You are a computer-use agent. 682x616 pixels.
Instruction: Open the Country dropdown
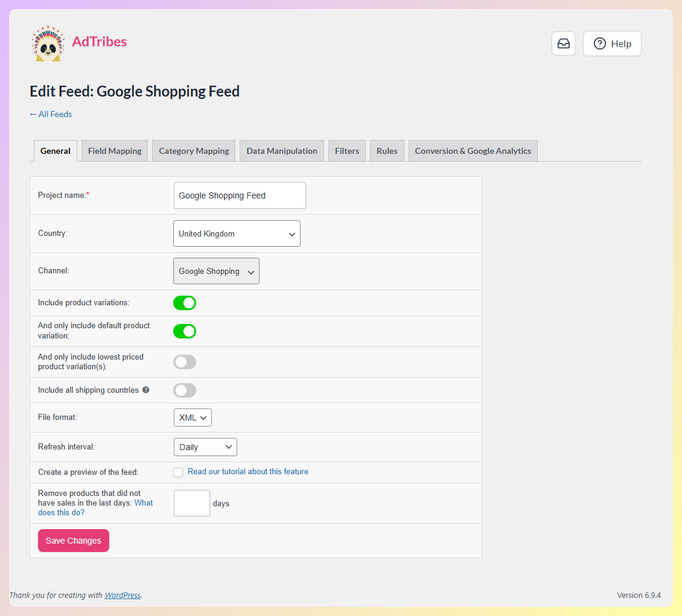(237, 233)
